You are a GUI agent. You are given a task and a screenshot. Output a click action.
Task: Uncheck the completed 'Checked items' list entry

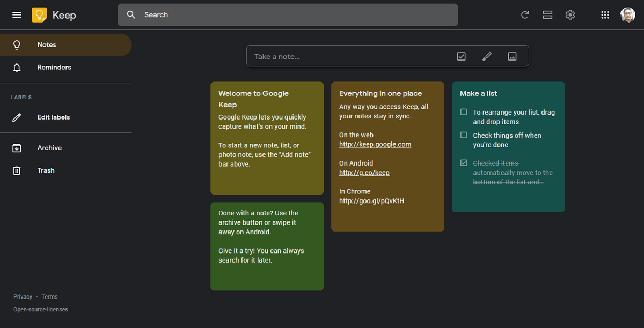point(464,162)
